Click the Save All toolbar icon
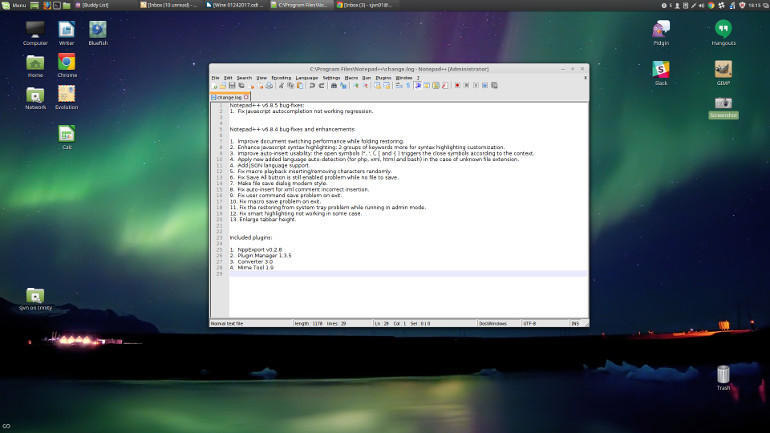The width and height of the screenshot is (770, 433). click(241, 85)
